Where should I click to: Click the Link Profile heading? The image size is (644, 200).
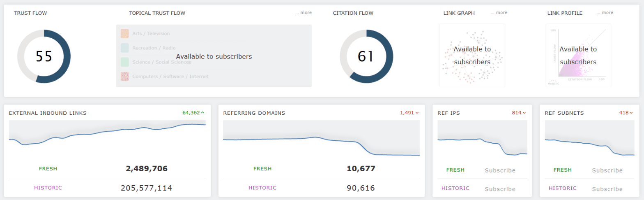tap(565, 13)
